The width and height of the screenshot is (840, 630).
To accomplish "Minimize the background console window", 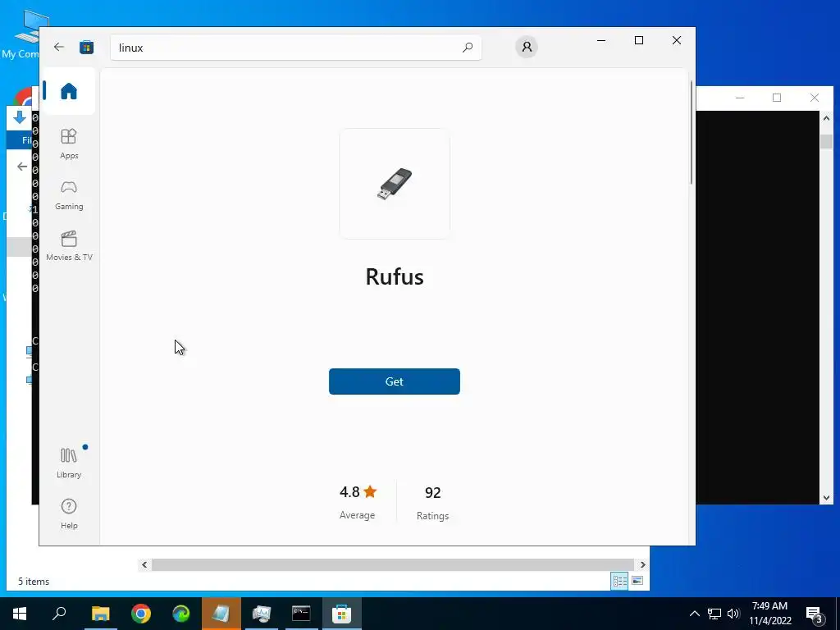I will (740, 98).
